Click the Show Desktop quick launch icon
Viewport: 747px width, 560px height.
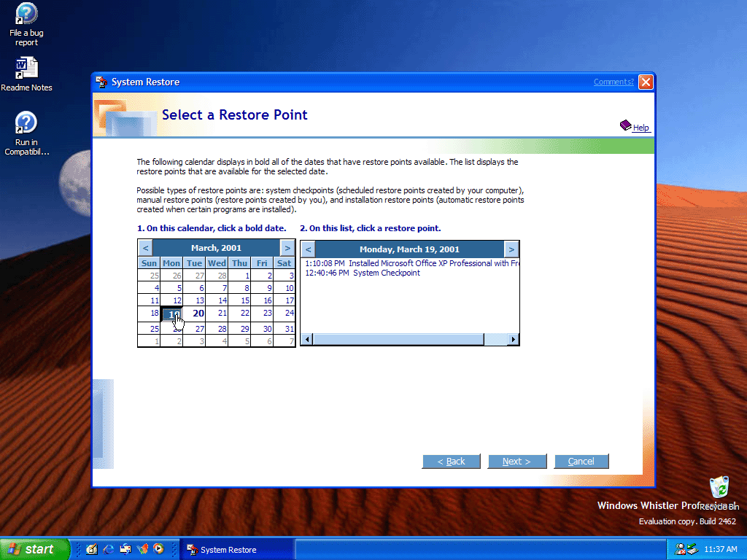91,549
